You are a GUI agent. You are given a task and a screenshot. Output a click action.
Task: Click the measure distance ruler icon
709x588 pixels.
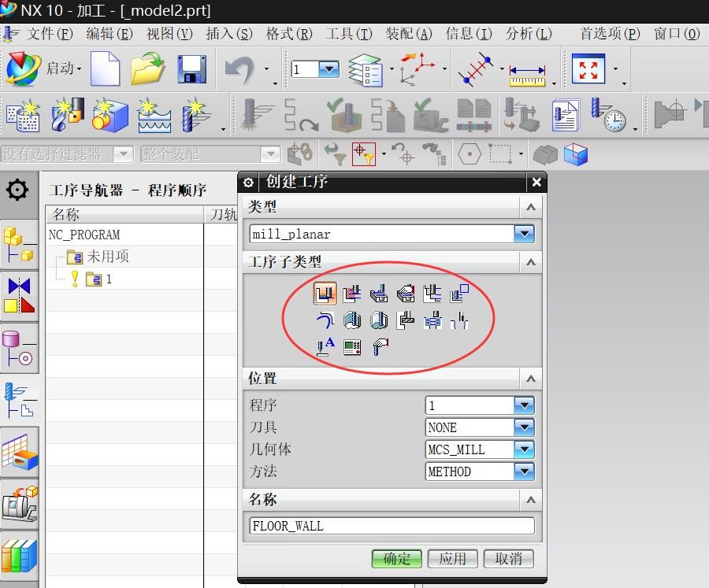point(527,72)
